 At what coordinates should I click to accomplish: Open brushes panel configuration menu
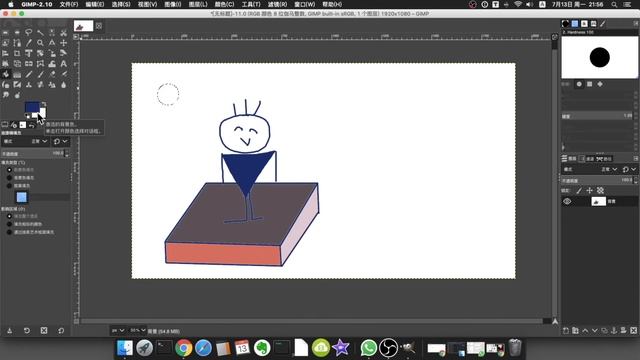pyautogui.click(x=636, y=24)
